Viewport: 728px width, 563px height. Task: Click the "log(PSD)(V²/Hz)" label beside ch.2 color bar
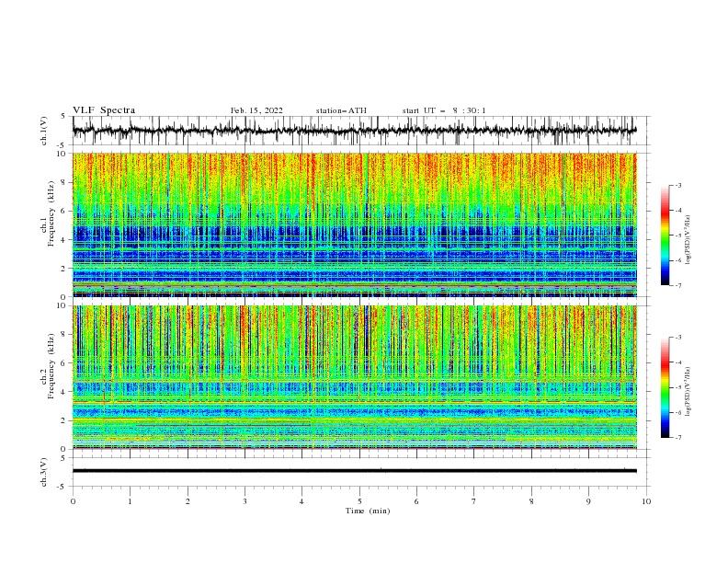click(688, 391)
